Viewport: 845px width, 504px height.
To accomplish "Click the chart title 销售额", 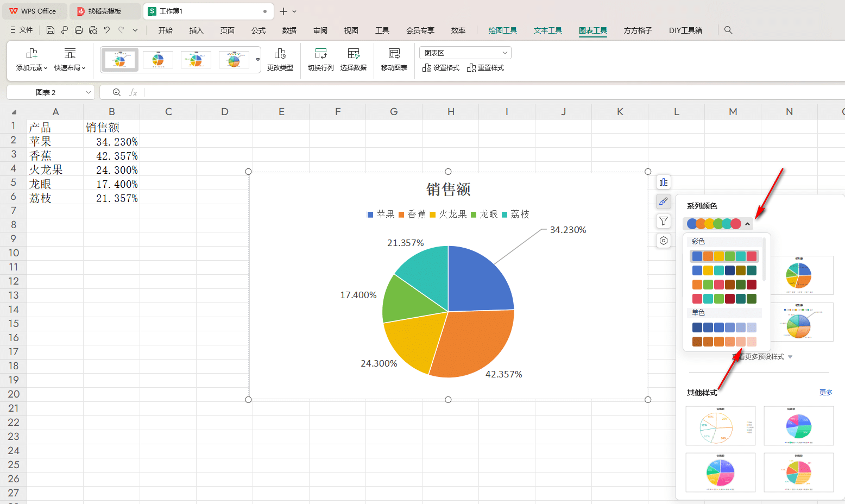I will (x=449, y=190).
